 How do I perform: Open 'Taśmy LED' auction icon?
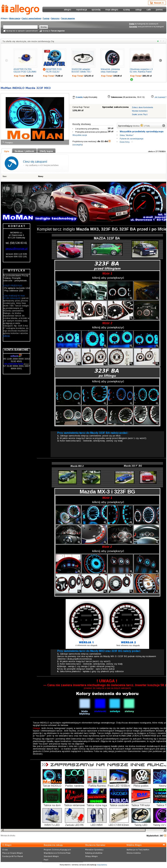(x=141, y=816)
